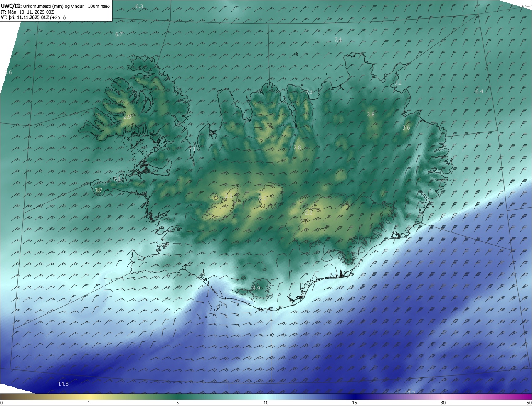Click the value 6.7 on the map
Viewport: 532px width, 406px height.
[x=119, y=34]
